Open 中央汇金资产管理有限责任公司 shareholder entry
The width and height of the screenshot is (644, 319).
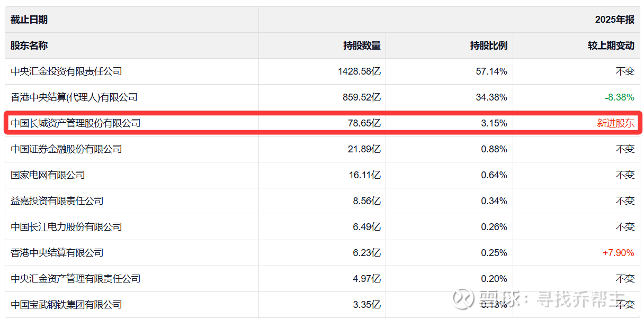(x=76, y=279)
